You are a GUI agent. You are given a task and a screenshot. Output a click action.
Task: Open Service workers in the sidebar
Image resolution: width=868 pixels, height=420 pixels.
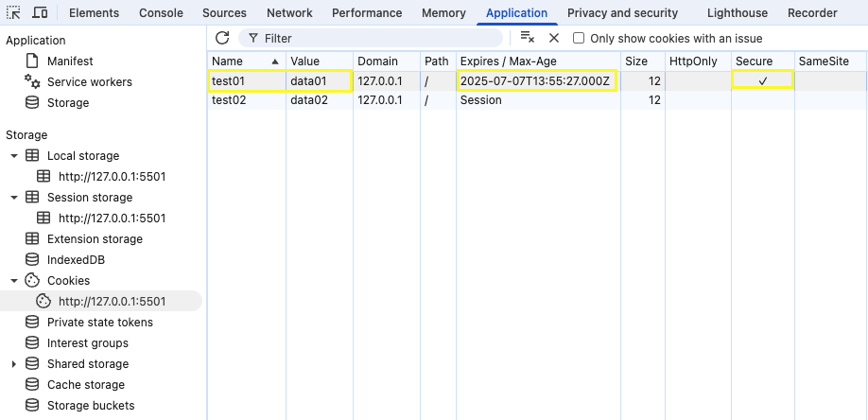coord(89,82)
